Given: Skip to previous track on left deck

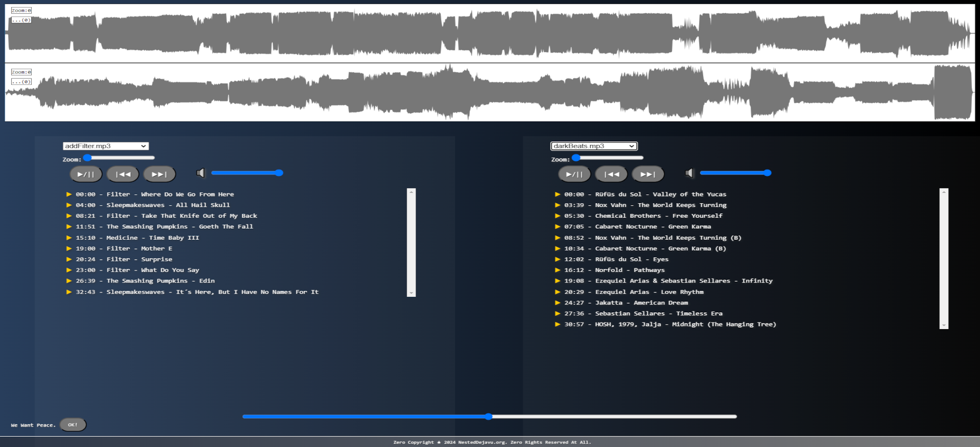Looking at the screenshot, I should pos(123,174).
